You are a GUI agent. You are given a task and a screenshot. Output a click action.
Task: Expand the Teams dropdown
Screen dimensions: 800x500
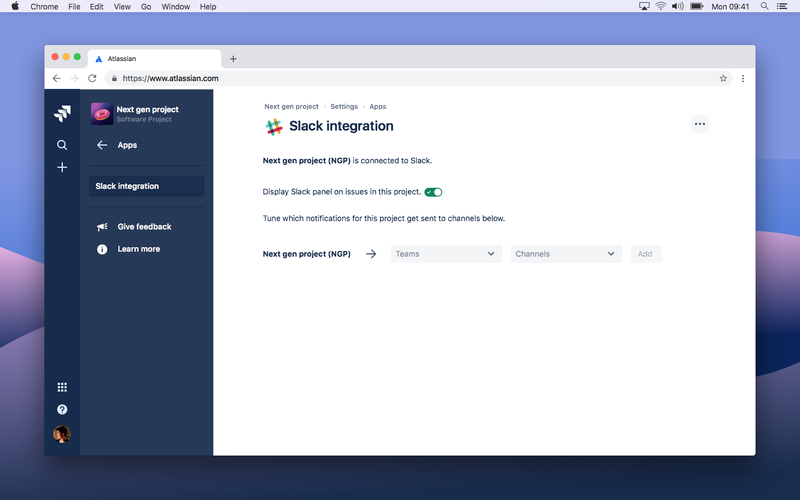point(446,254)
